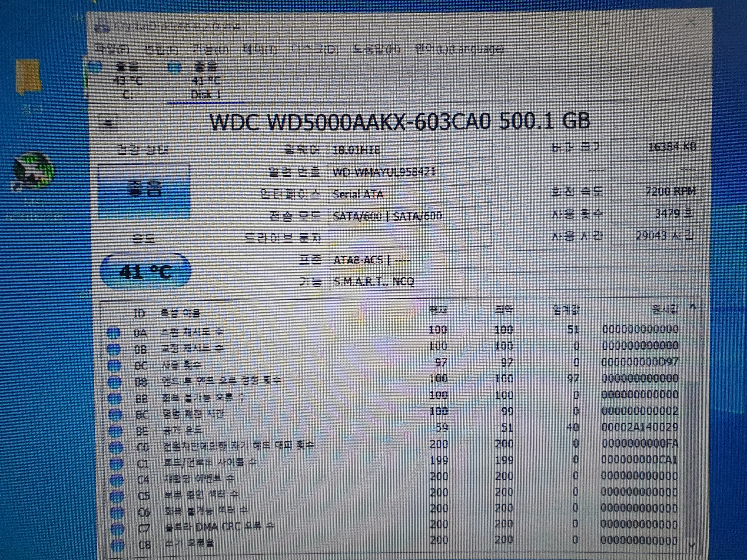This screenshot has width=747, height=560.
Task: Open the 테마(T) menu
Action: (260, 50)
